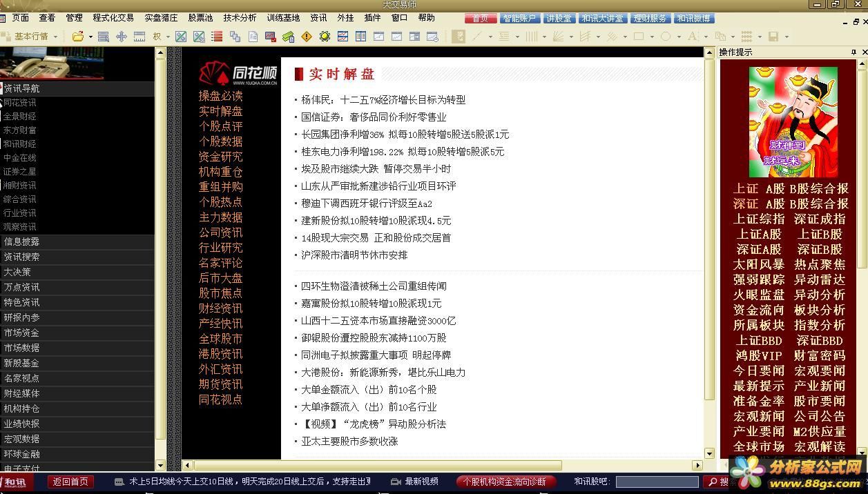
Task: Open the 和讯微博 tab
Action: (693, 19)
